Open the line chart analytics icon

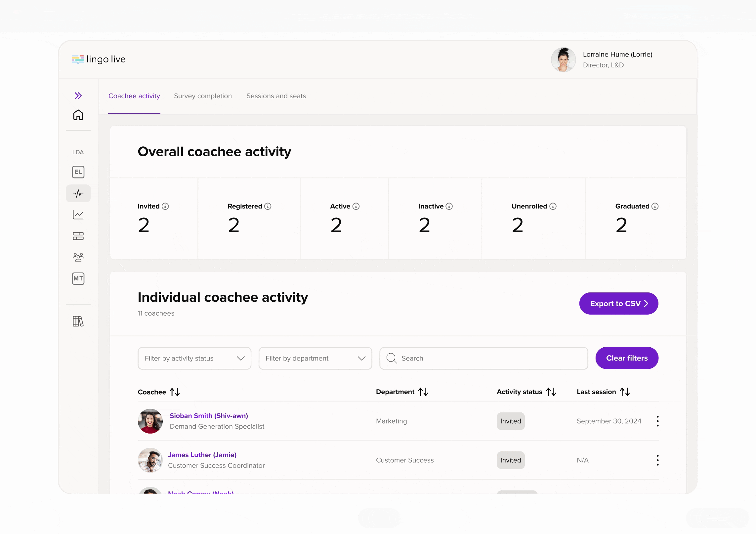pyautogui.click(x=78, y=215)
